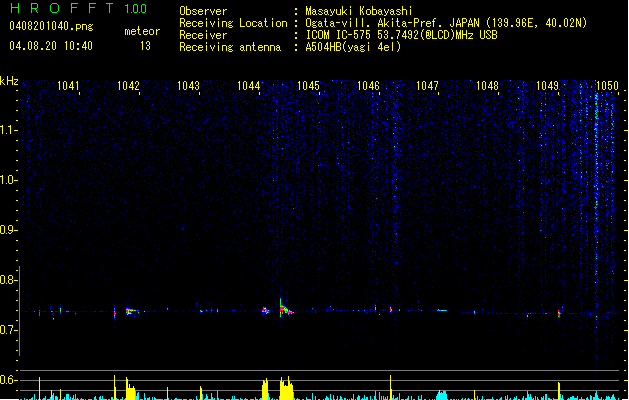This screenshot has height=400, width=629.
Task: Click the Ogata-vill. Akita-Pref. JAPAN location text
Action: click(446, 23)
